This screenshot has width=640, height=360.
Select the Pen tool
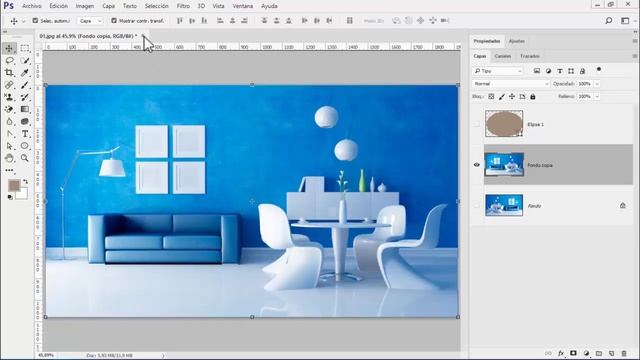pyautogui.click(x=9, y=134)
